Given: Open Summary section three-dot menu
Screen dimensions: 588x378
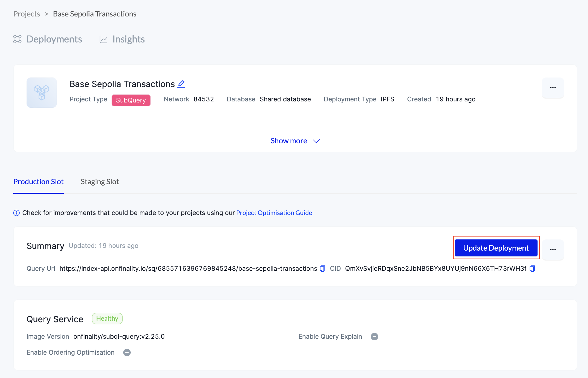Looking at the screenshot, I should tap(553, 250).
